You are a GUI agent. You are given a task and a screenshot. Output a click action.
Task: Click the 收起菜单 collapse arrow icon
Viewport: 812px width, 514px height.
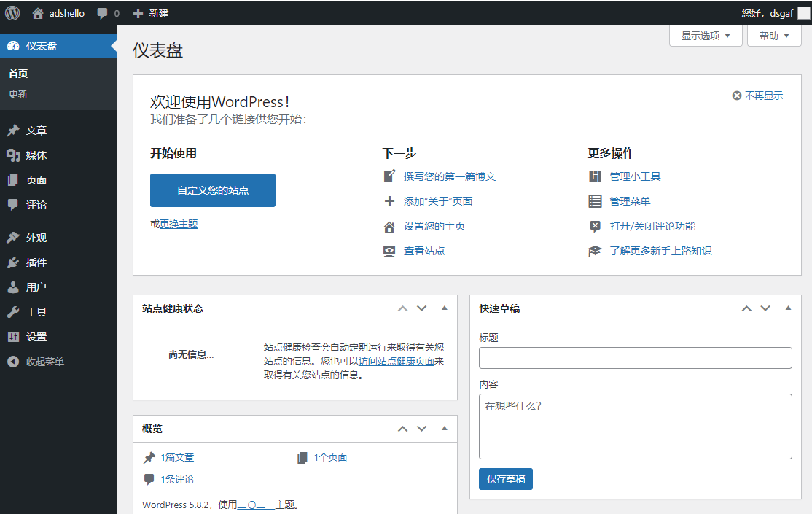[13, 362]
